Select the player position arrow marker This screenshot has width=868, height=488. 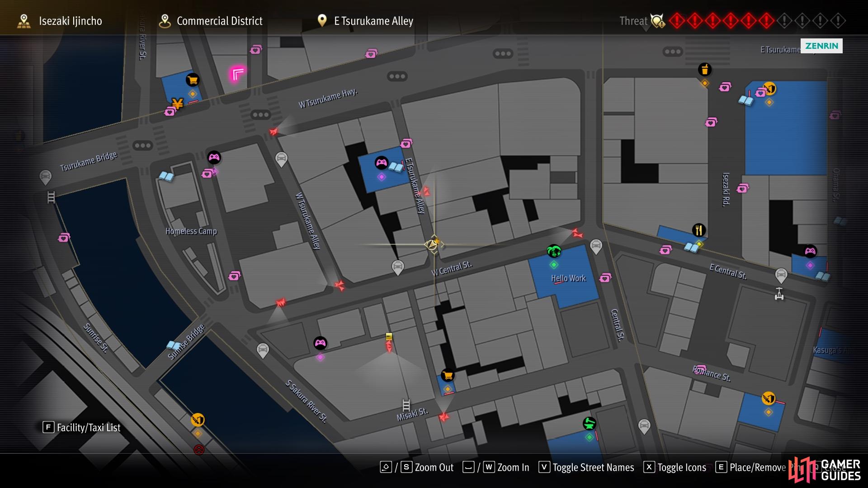[432, 244]
